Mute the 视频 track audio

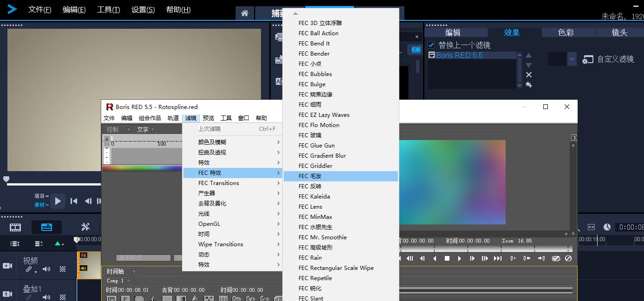coord(46,269)
